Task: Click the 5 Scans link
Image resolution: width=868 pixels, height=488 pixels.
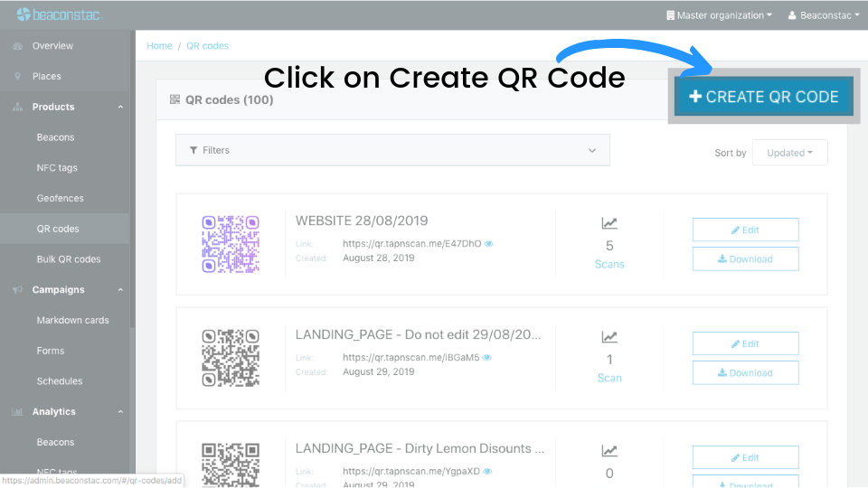Action: (x=609, y=265)
